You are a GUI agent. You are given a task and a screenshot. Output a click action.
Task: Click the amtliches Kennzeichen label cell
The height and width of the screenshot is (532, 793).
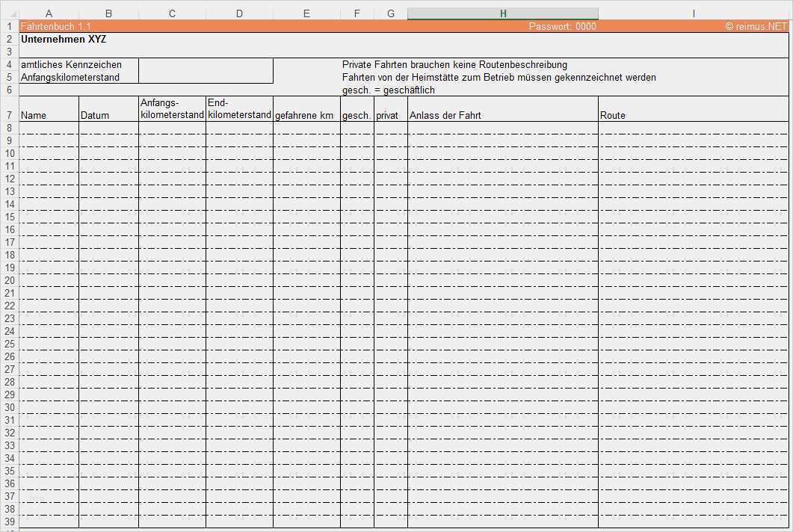[71, 65]
